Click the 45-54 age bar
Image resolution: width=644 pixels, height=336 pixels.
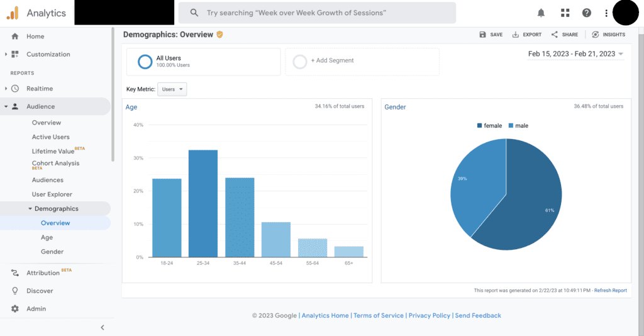click(x=276, y=240)
